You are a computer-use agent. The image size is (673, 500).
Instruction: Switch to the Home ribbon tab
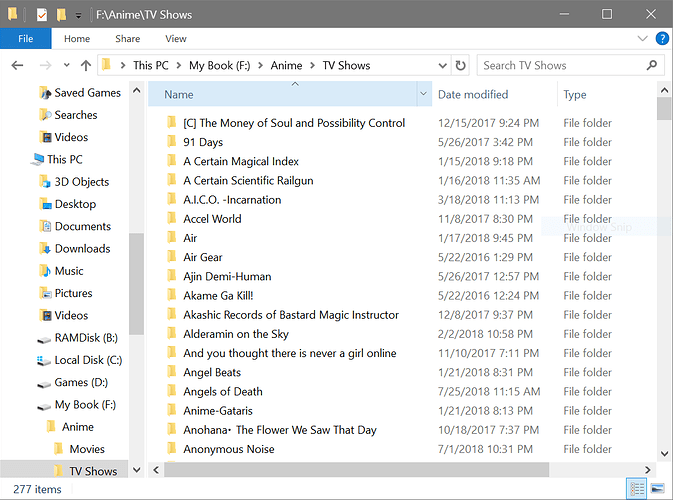77,39
